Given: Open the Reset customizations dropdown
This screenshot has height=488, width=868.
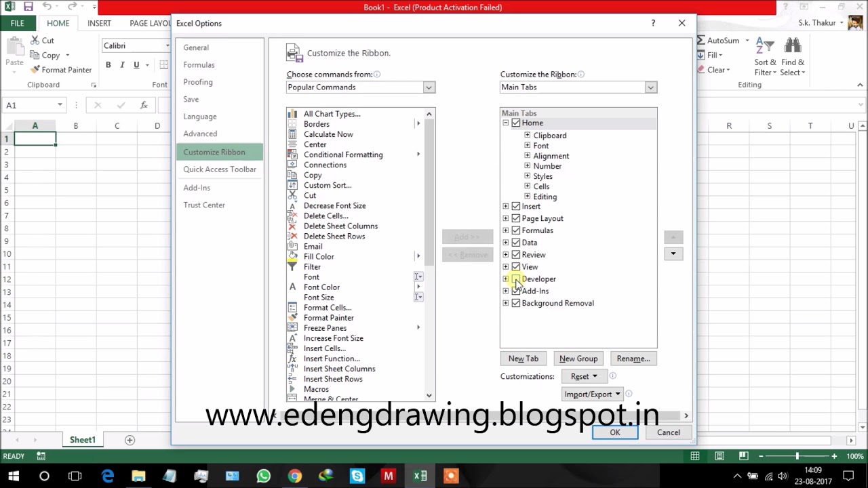Looking at the screenshot, I should coord(584,376).
